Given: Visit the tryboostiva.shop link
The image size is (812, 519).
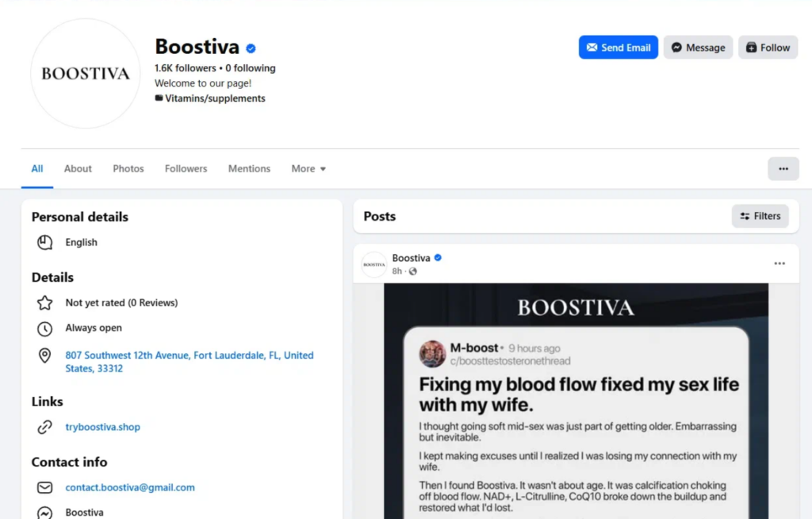Looking at the screenshot, I should (102, 427).
